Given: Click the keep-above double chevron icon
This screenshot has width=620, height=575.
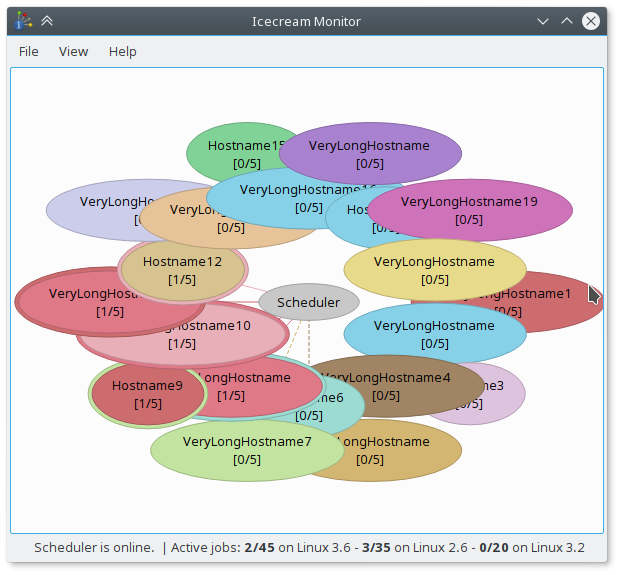Looking at the screenshot, I should click(x=47, y=21).
